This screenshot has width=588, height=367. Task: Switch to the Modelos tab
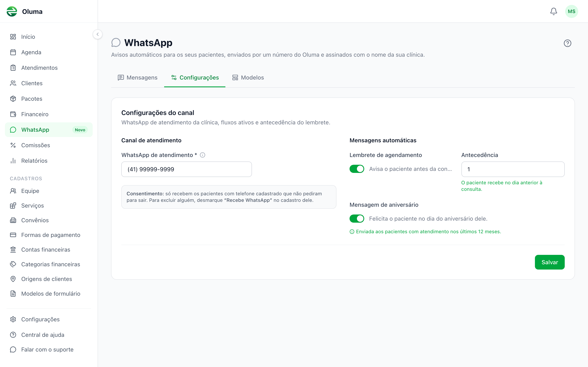coord(248,77)
